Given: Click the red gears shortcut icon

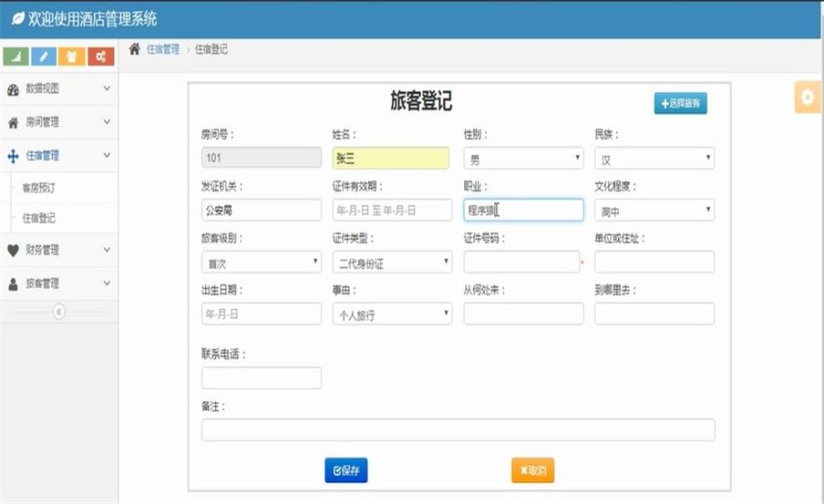Looking at the screenshot, I should pos(101,56).
